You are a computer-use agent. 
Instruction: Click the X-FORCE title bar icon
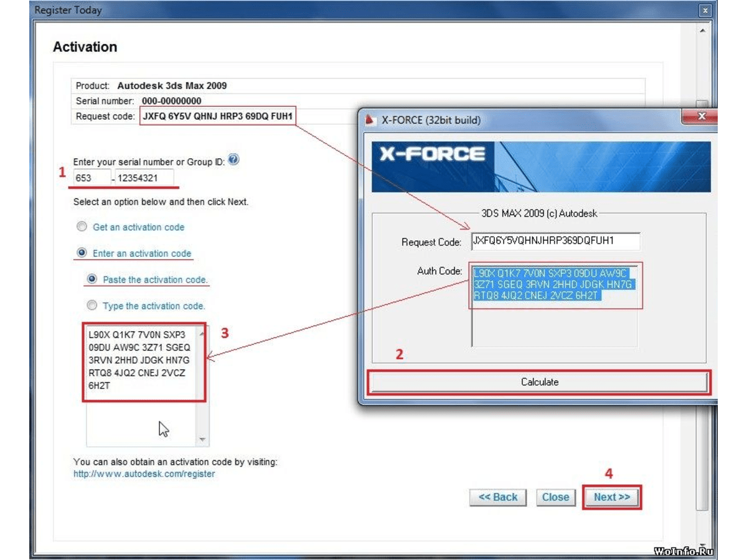(370, 119)
